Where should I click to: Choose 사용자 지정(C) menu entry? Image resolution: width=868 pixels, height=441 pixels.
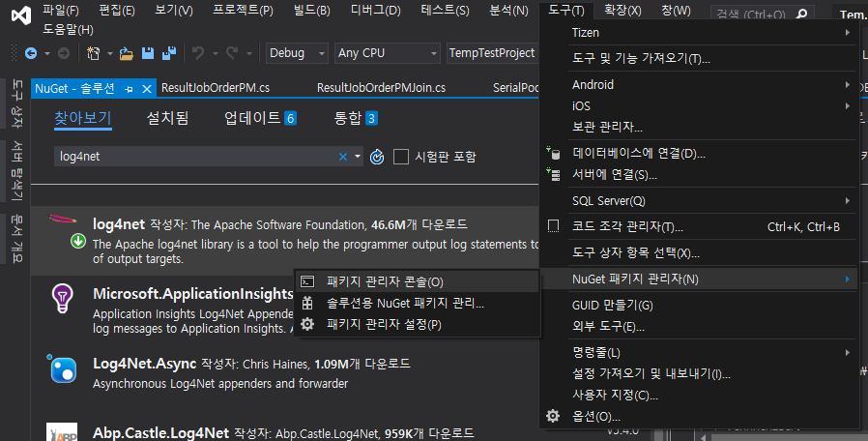698,395
